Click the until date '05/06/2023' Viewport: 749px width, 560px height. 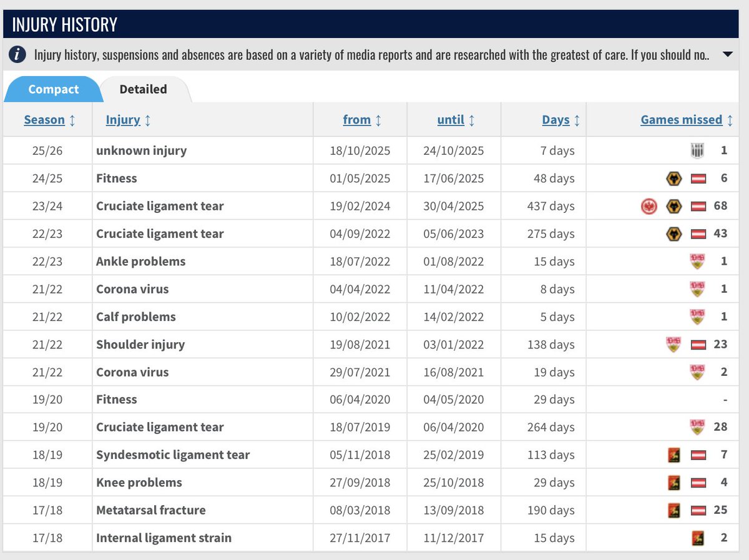[454, 233]
